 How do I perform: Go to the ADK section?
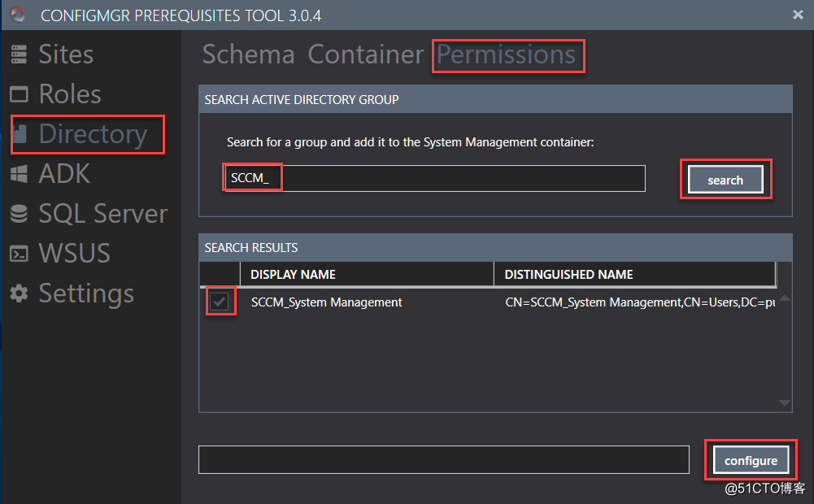[x=64, y=173]
